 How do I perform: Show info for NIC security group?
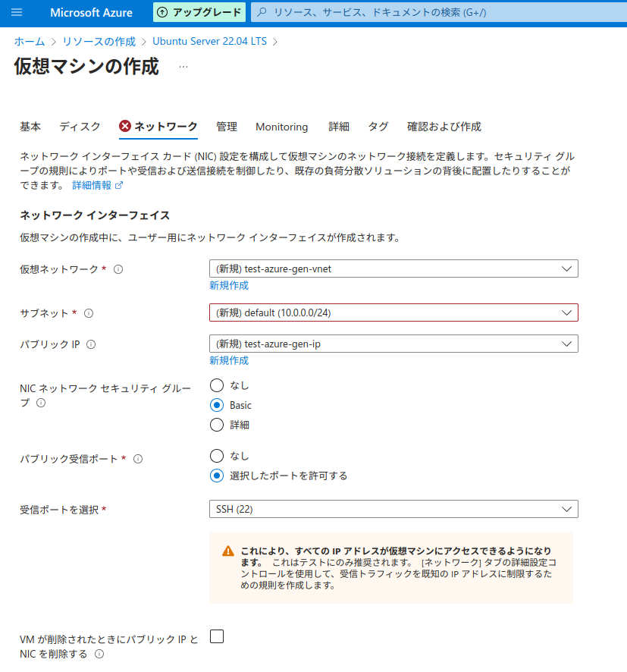tap(41, 403)
